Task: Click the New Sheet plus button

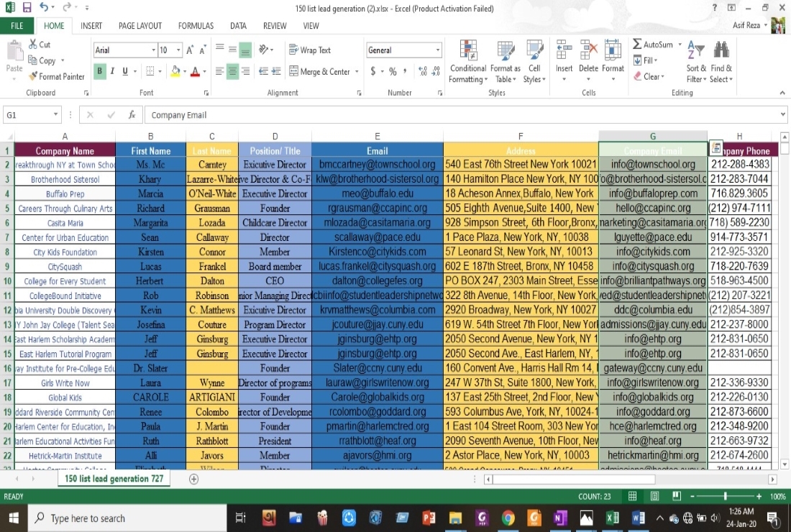Action: [x=193, y=478]
